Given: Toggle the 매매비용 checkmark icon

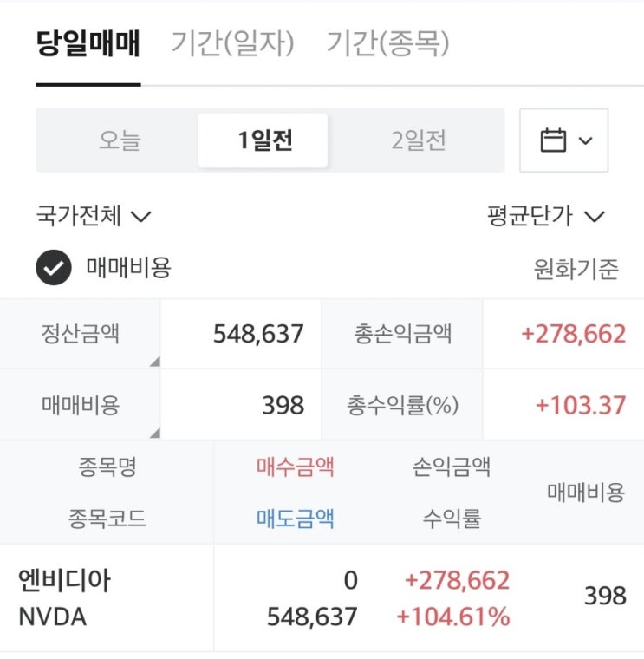Looking at the screenshot, I should pyautogui.click(x=53, y=268).
